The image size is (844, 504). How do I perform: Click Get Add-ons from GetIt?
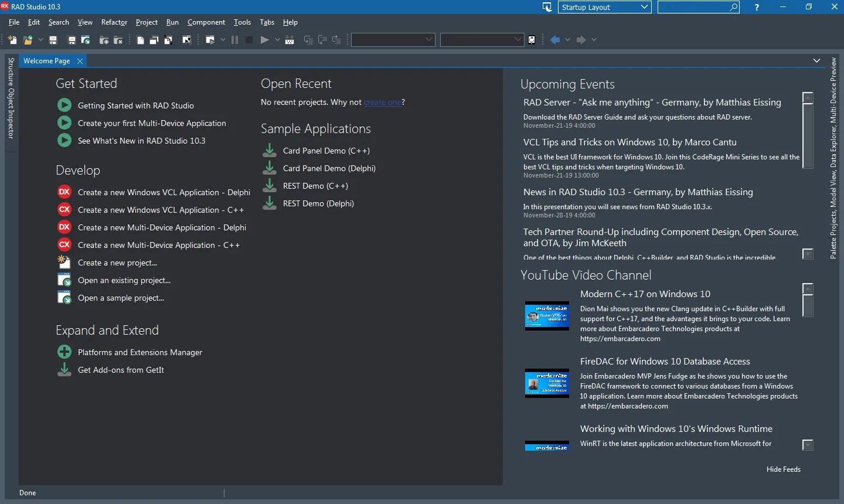pyautogui.click(x=121, y=370)
